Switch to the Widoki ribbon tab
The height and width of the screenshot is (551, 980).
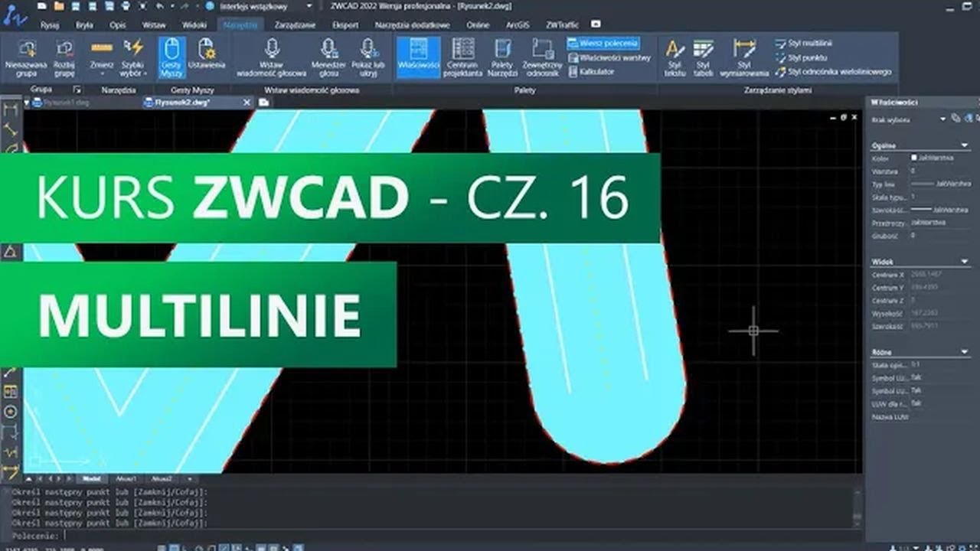[x=194, y=24]
